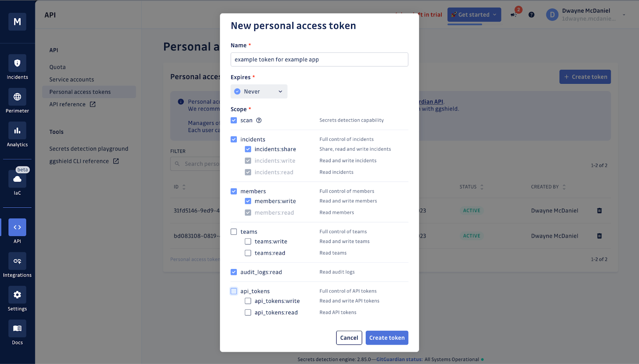
Task: Open the API reference external link
Action: pos(72,104)
